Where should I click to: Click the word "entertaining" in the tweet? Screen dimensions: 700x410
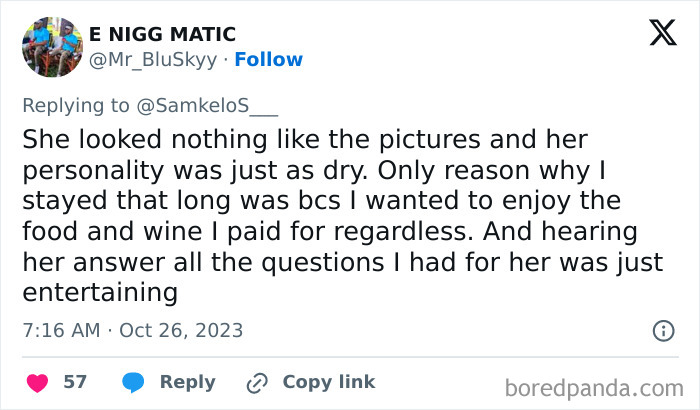[100, 293]
